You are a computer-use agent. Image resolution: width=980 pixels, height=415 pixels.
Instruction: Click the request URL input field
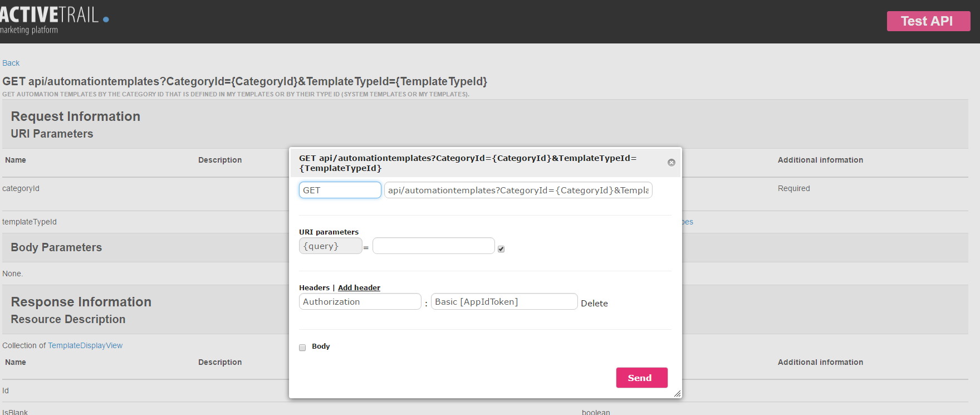point(517,189)
